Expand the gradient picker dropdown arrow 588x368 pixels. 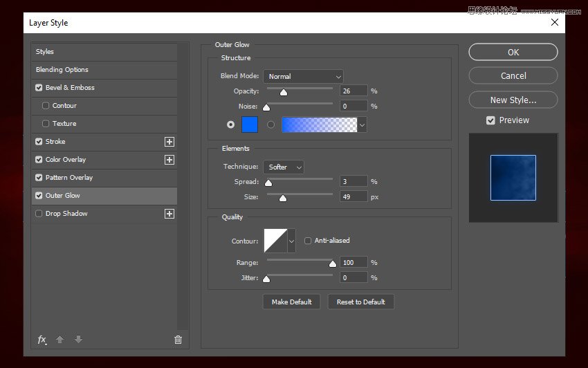click(x=362, y=125)
